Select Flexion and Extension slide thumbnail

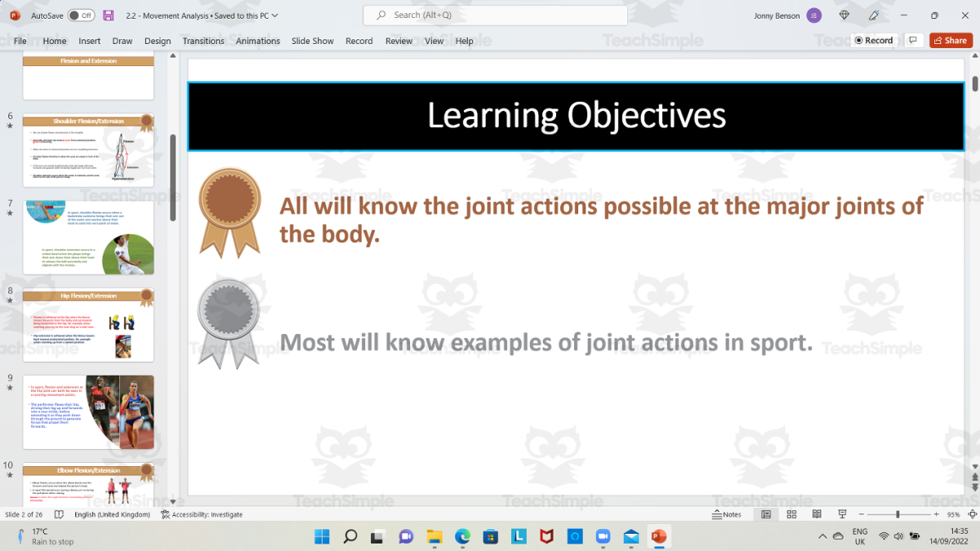coord(88,78)
